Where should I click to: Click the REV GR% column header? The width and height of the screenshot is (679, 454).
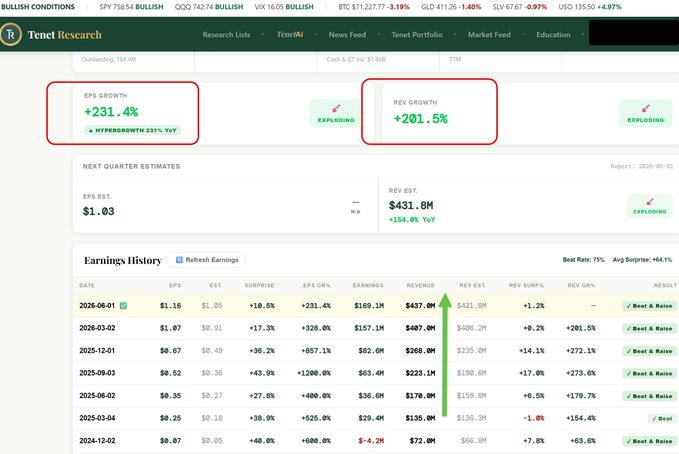click(582, 285)
